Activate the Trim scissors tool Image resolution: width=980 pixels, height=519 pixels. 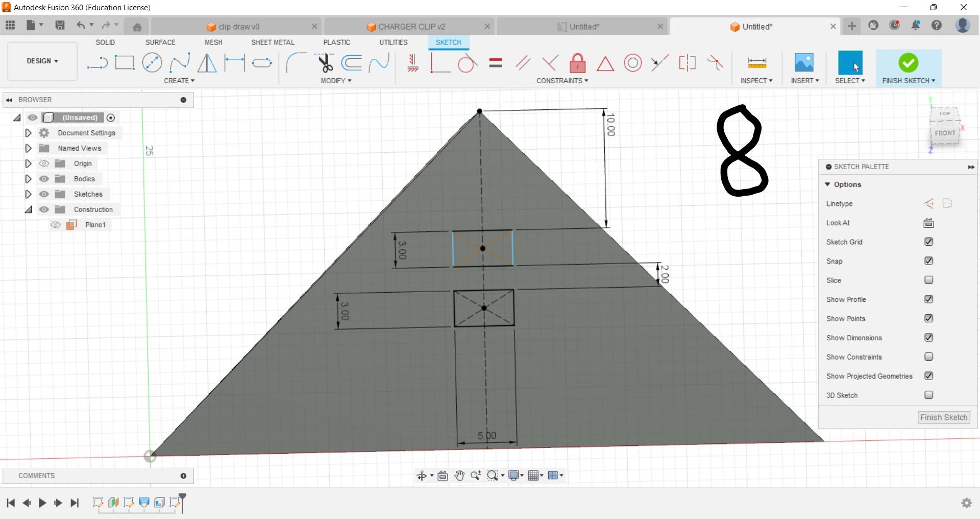[326, 62]
